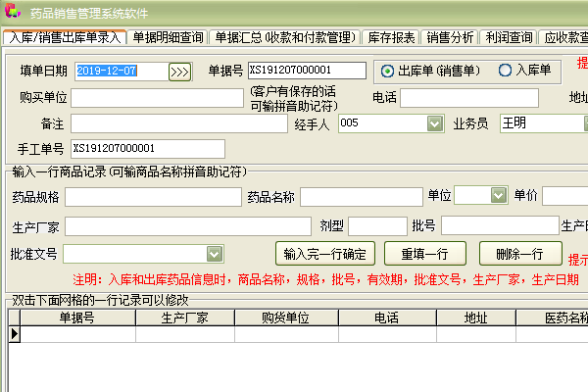Select the first grid row indicator arrow
Viewport: 588px width, 392px height.
click(14, 333)
